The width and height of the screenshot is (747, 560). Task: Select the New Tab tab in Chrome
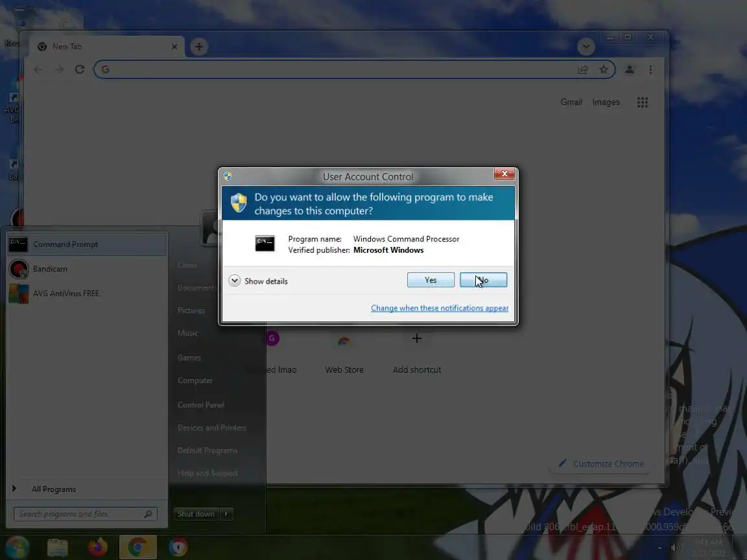[x=107, y=47]
